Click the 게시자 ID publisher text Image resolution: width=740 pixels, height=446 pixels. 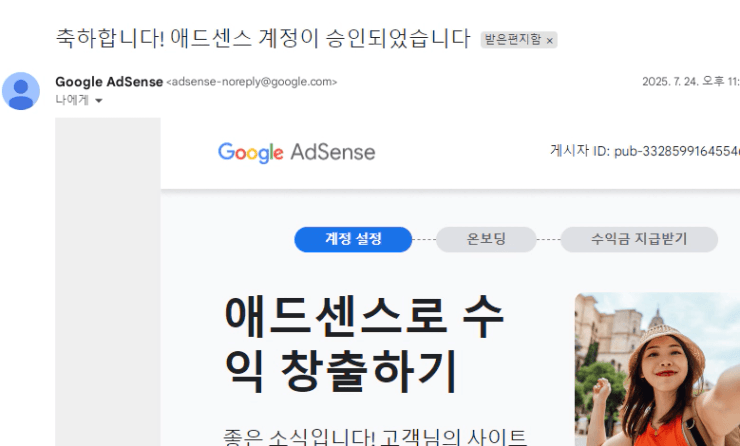(645, 151)
